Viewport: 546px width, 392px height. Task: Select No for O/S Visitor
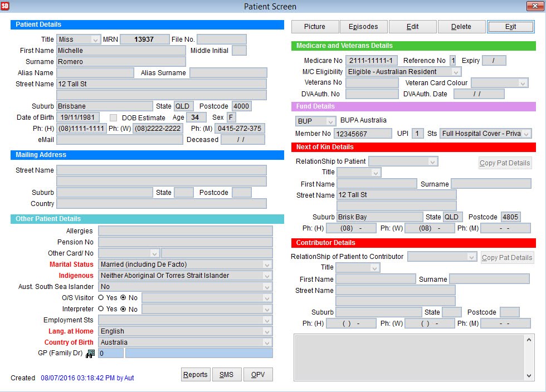123,298
